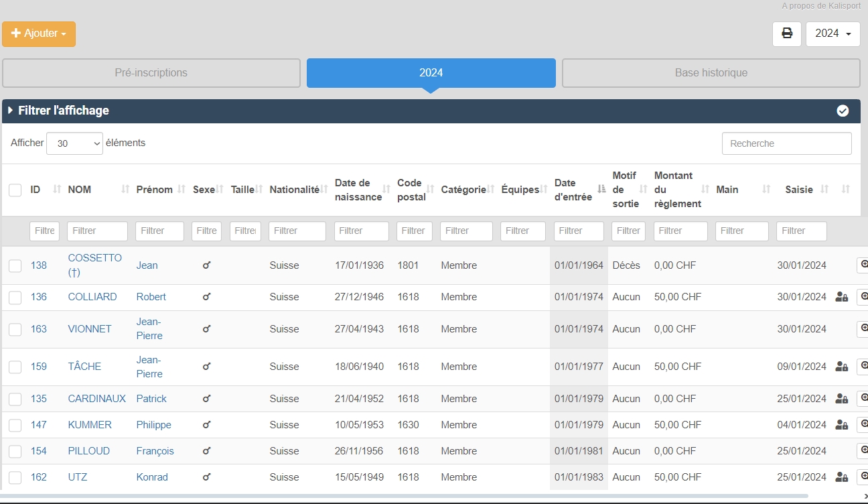The height and width of the screenshot is (504, 868).
Task: Open the Afficher elements count dropdown
Action: coord(74,143)
